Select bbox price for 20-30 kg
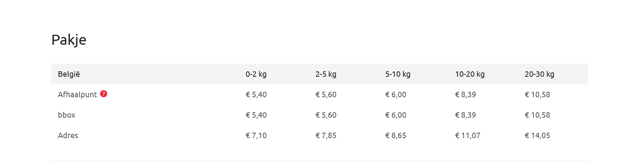The height and width of the screenshot is (162, 644). click(537, 115)
